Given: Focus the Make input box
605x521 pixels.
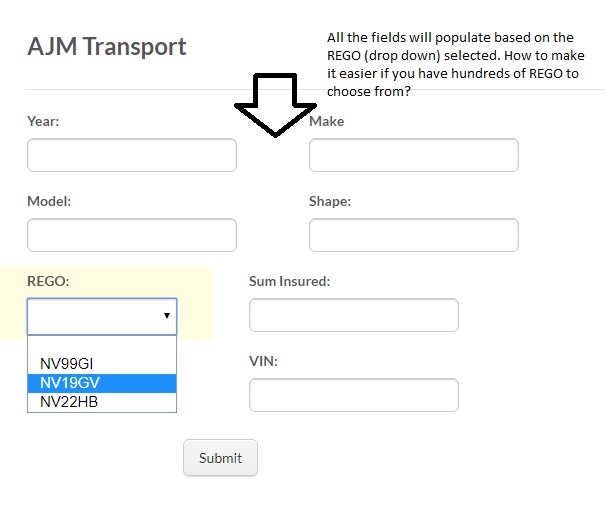Looking at the screenshot, I should (413, 155).
